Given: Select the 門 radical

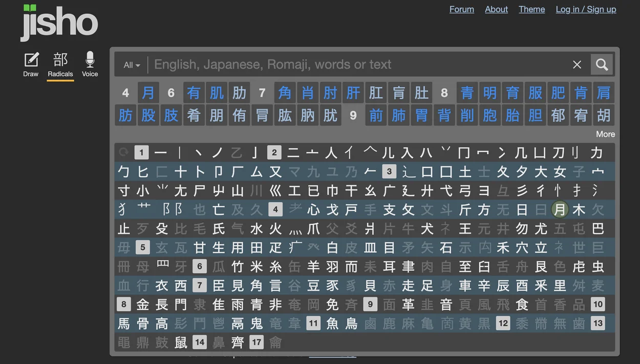Looking at the screenshot, I should pyautogui.click(x=181, y=304).
